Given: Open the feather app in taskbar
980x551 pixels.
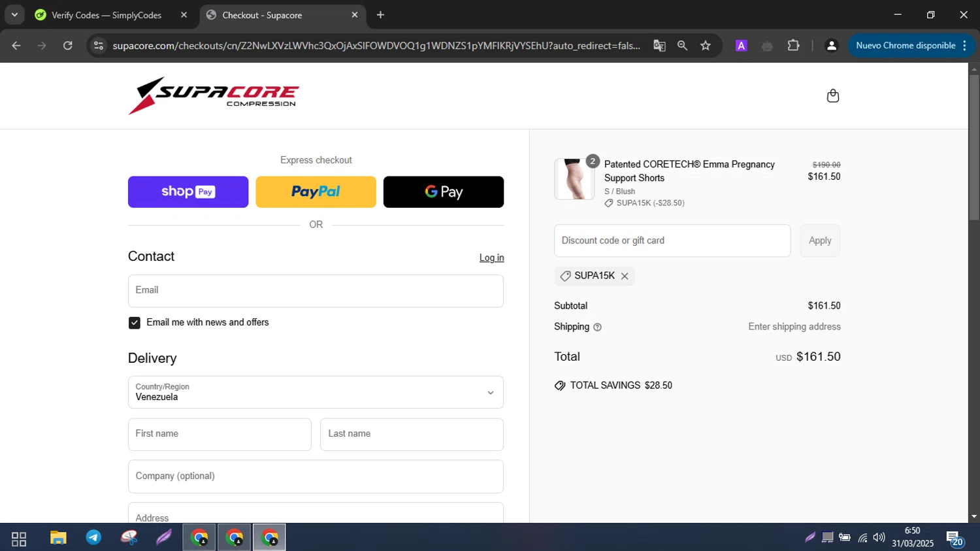Looking at the screenshot, I should (164, 537).
